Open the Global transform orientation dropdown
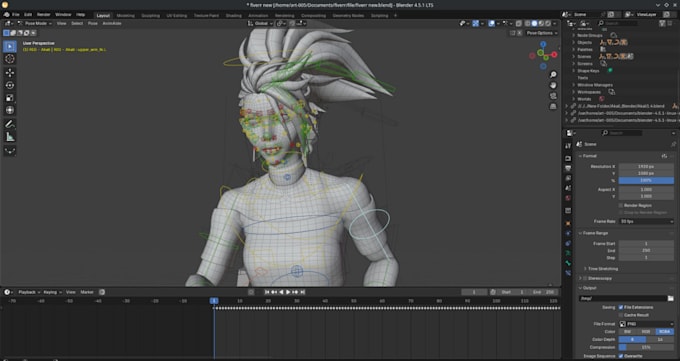 [260, 23]
